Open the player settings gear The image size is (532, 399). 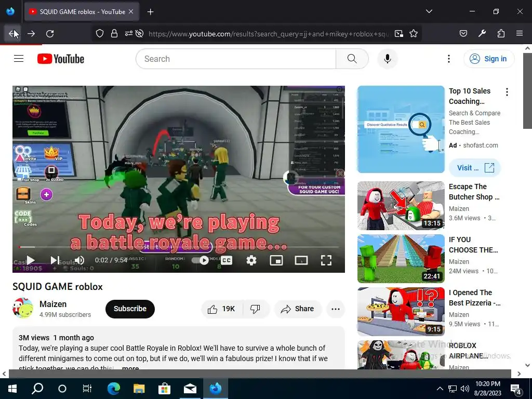[251, 260]
